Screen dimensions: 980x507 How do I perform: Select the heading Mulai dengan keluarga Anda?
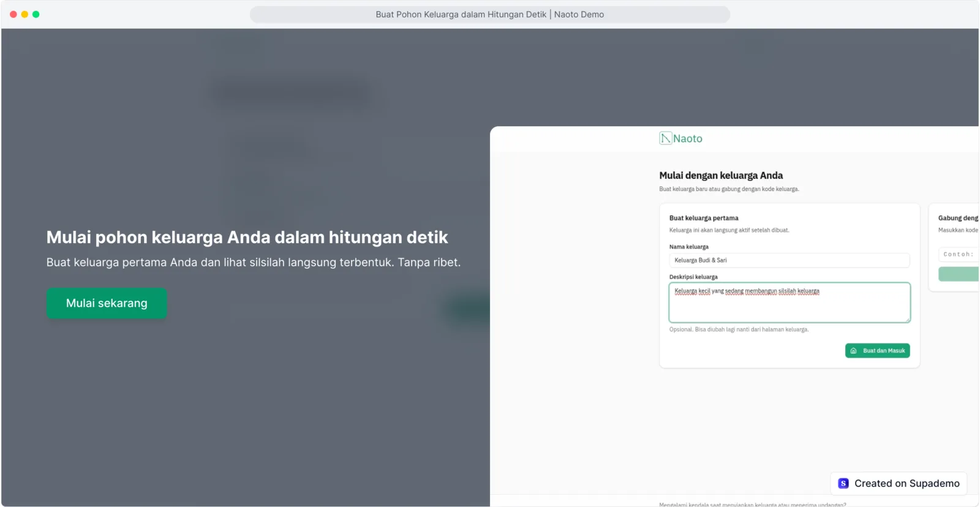[721, 176]
